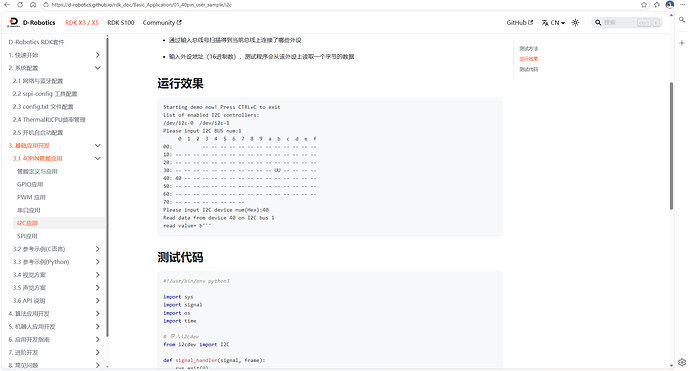Collapse section 2 系统配置 chevron
The height and width of the screenshot is (371, 690).
point(98,68)
